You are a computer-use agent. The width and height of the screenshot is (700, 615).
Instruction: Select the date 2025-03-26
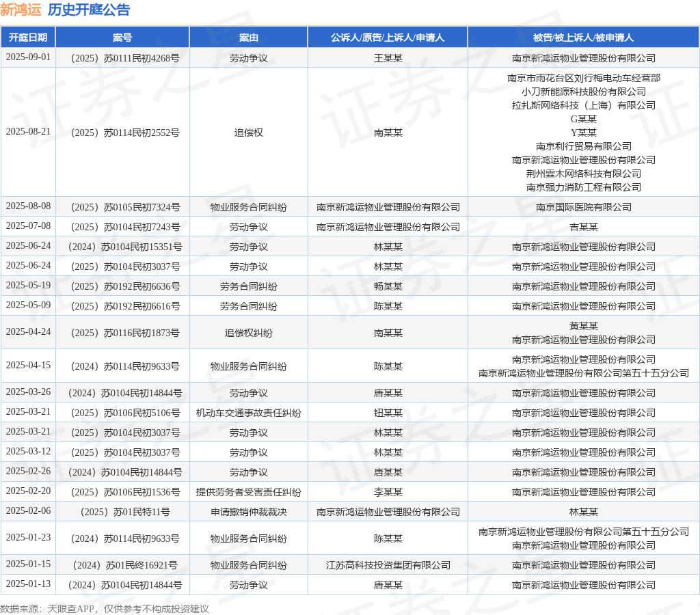click(x=28, y=392)
